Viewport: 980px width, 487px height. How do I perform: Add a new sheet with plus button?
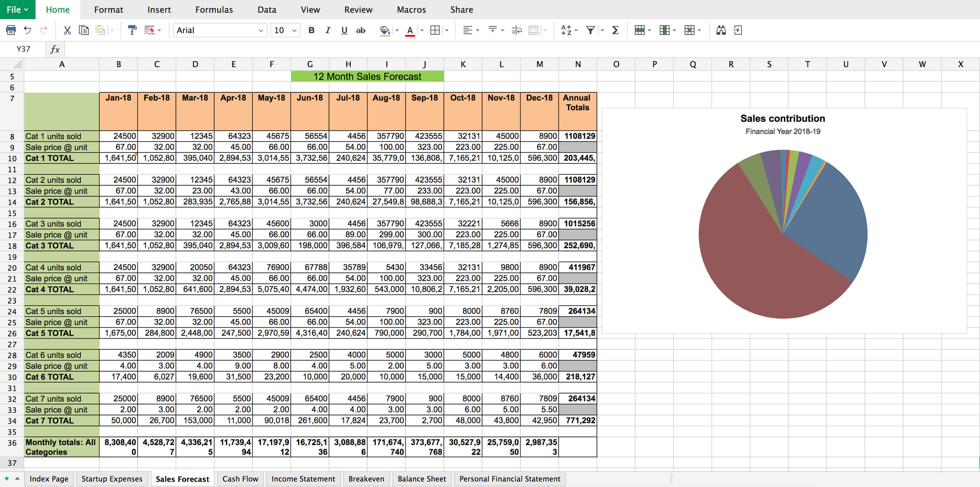pyautogui.click(x=7, y=479)
